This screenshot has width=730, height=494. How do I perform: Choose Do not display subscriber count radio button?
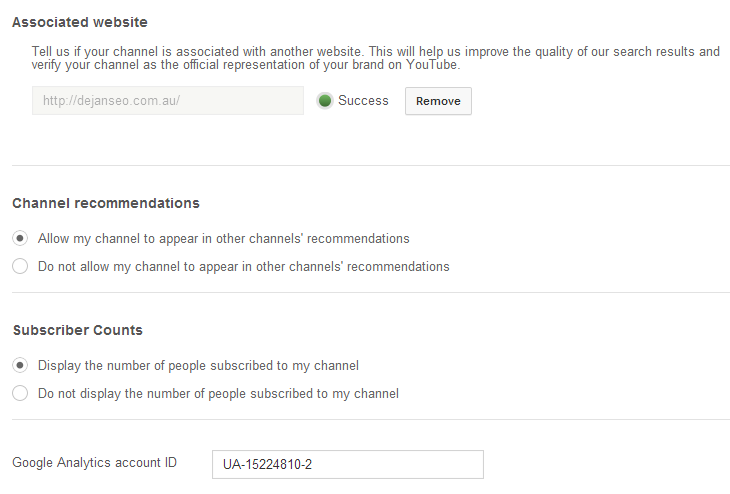pyautogui.click(x=20, y=393)
